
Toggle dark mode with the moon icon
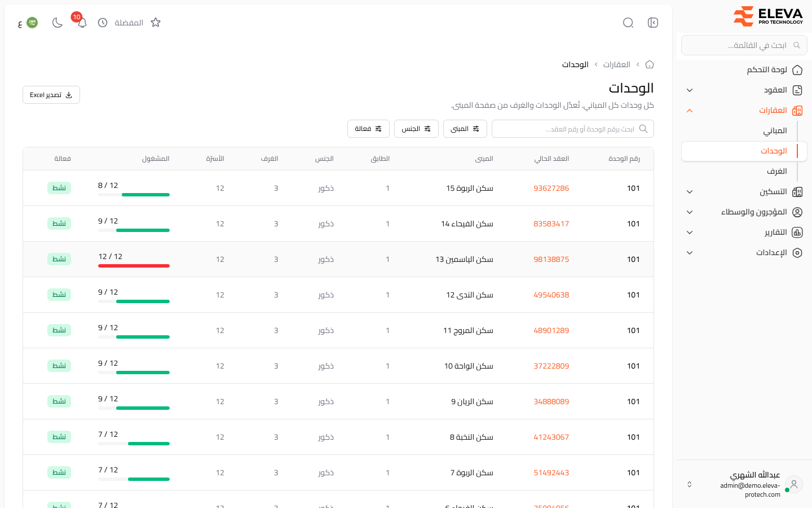(57, 23)
